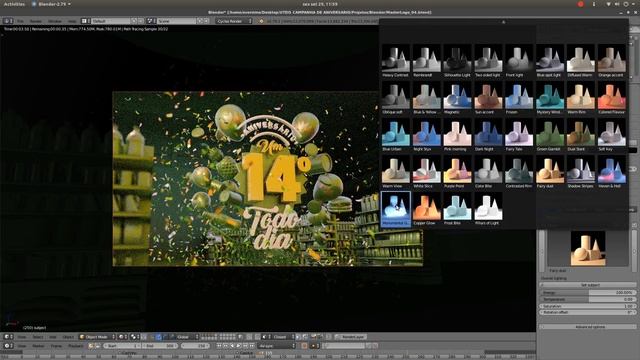
Task: Open the Blender-2.79 app menu
Action: tap(52, 4)
